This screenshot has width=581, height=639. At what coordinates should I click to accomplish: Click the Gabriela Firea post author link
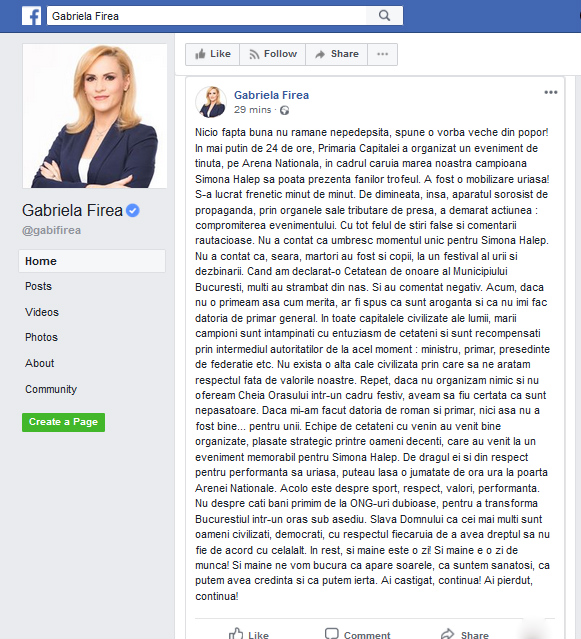pyautogui.click(x=271, y=95)
